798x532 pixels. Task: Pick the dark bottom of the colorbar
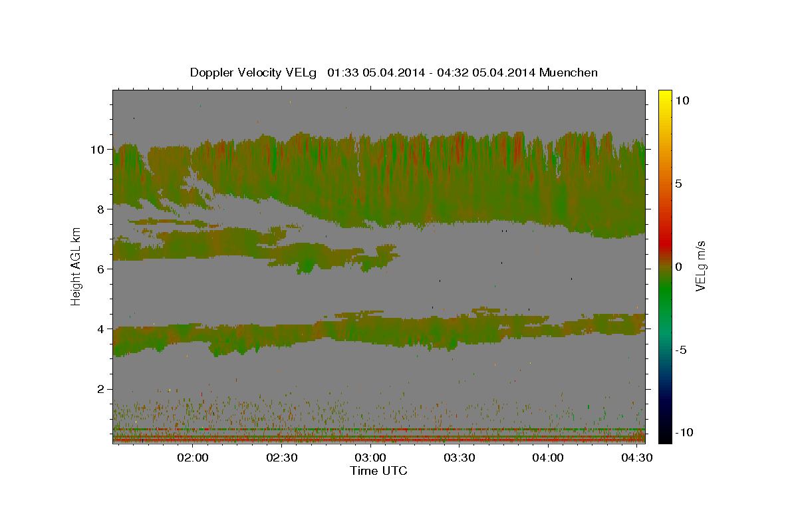click(665, 432)
